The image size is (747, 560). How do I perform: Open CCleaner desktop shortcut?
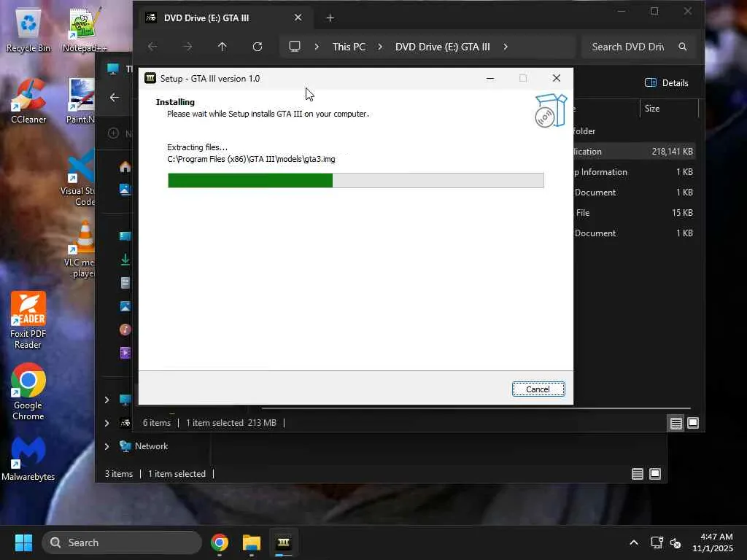(x=28, y=101)
